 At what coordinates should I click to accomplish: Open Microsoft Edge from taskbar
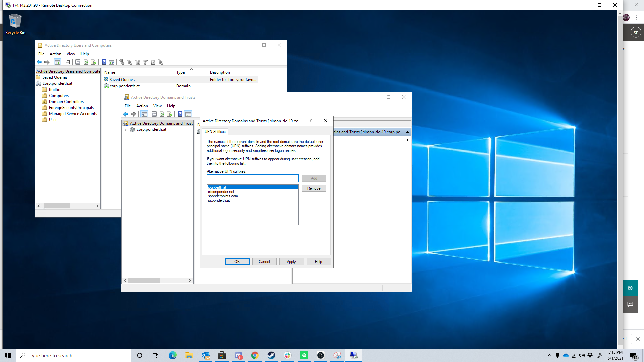click(173, 355)
